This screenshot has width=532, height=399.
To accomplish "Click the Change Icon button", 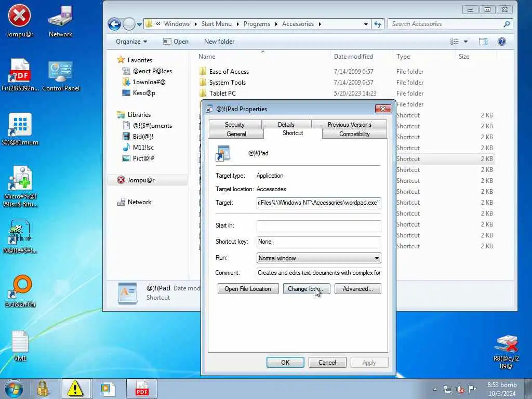I will [307, 289].
